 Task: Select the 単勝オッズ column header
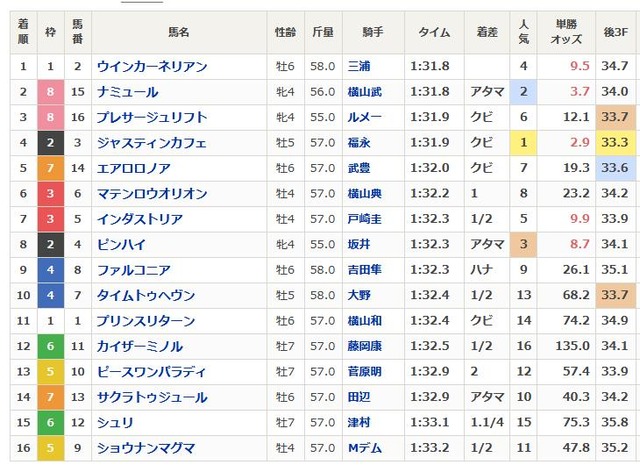tap(571, 32)
